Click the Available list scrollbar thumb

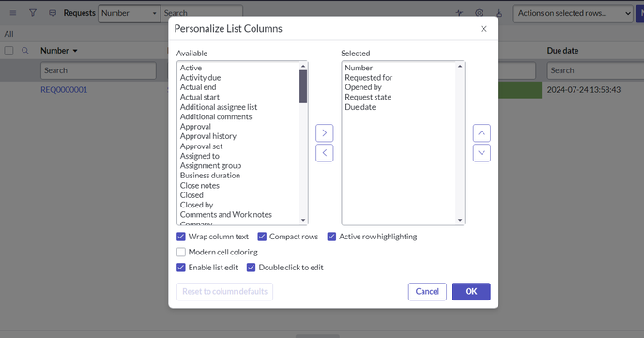303,86
